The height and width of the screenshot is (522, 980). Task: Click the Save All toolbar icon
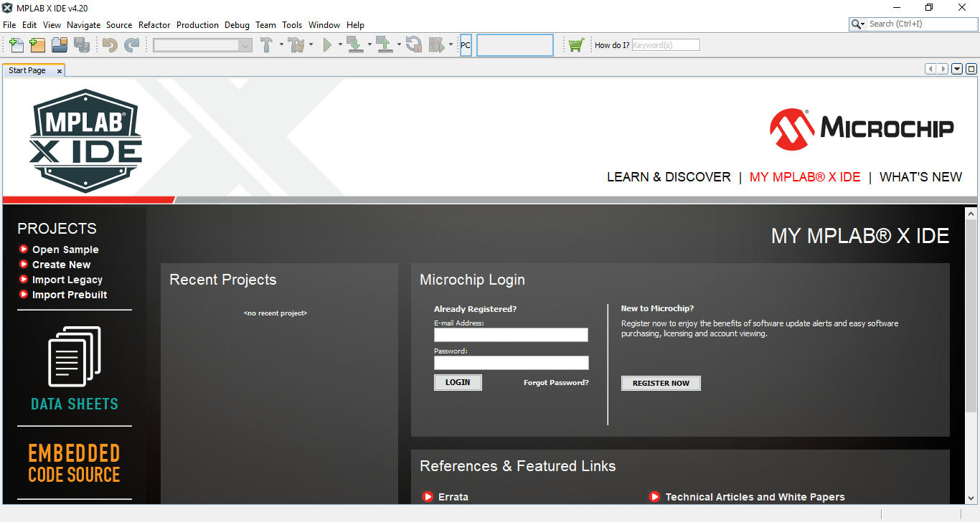click(81, 45)
